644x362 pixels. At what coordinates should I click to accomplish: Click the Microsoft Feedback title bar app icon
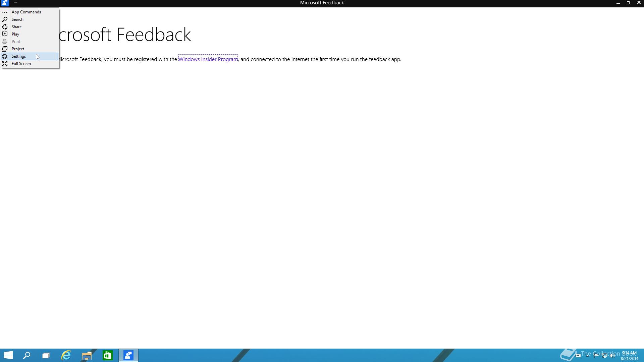click(x=5, y=3)
